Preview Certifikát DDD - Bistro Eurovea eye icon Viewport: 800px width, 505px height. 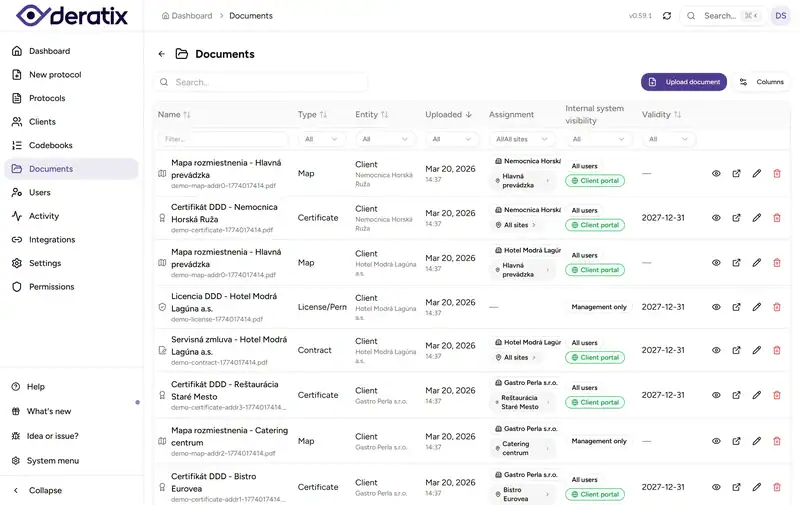click(x=716, y=487)
